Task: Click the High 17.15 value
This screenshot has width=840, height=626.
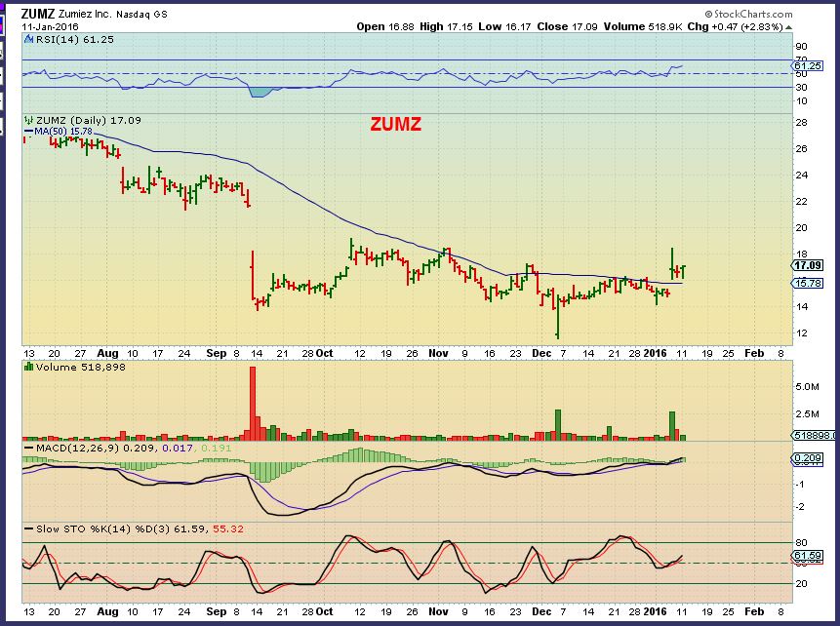Action: click(446, 26)
